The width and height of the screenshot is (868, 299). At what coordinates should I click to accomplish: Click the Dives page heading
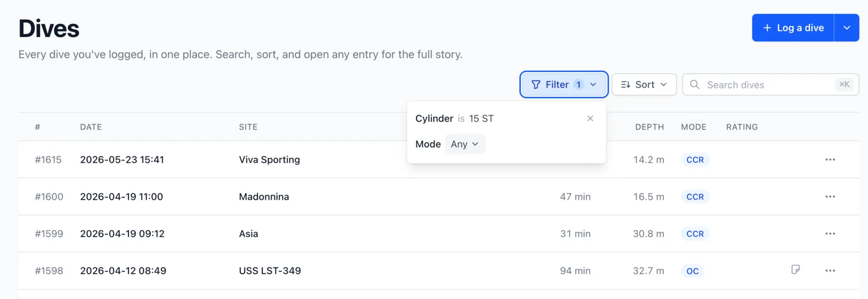point(49,28)
